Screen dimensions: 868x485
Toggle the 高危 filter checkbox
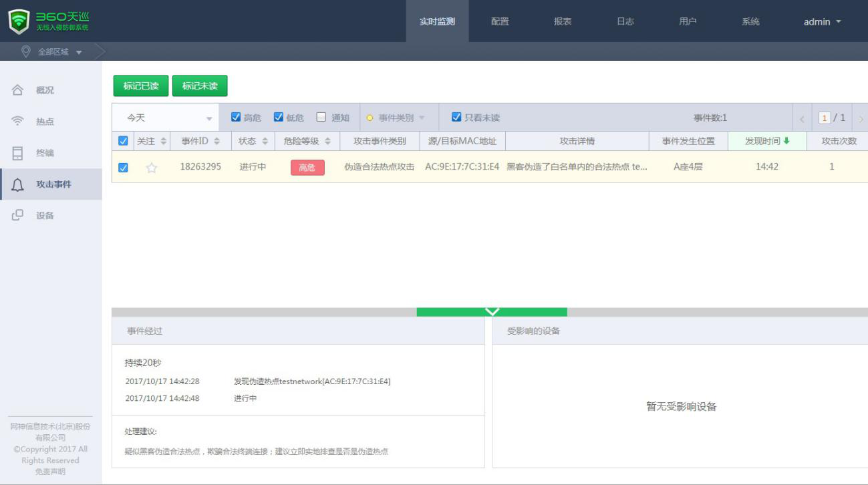(236, 117)
